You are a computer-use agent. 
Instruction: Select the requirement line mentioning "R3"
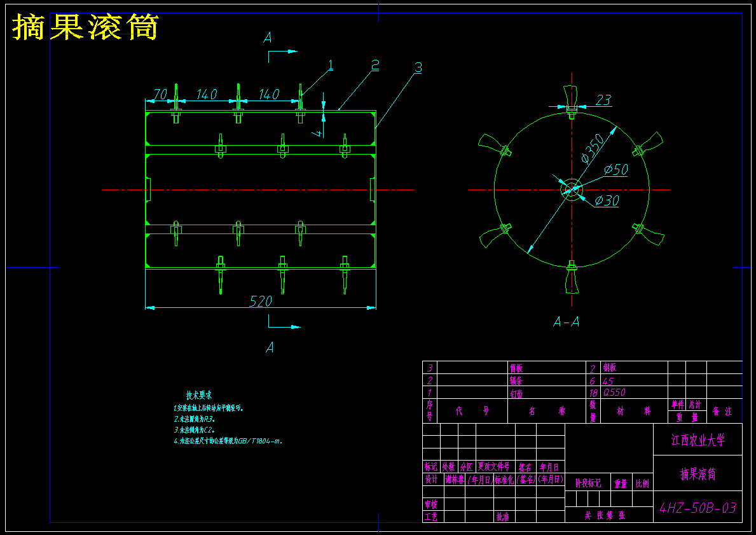tap(195, 419)
